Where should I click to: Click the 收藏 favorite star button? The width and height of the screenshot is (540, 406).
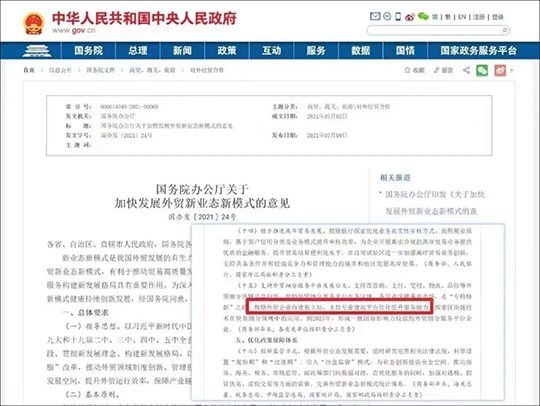coord(414,70)
